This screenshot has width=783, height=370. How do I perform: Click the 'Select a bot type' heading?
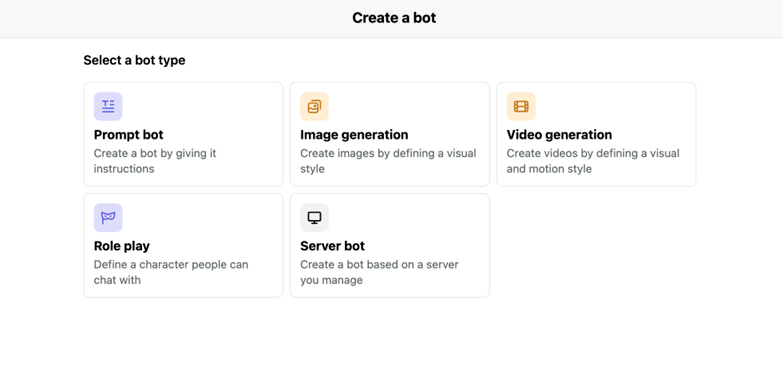(134, 60)
